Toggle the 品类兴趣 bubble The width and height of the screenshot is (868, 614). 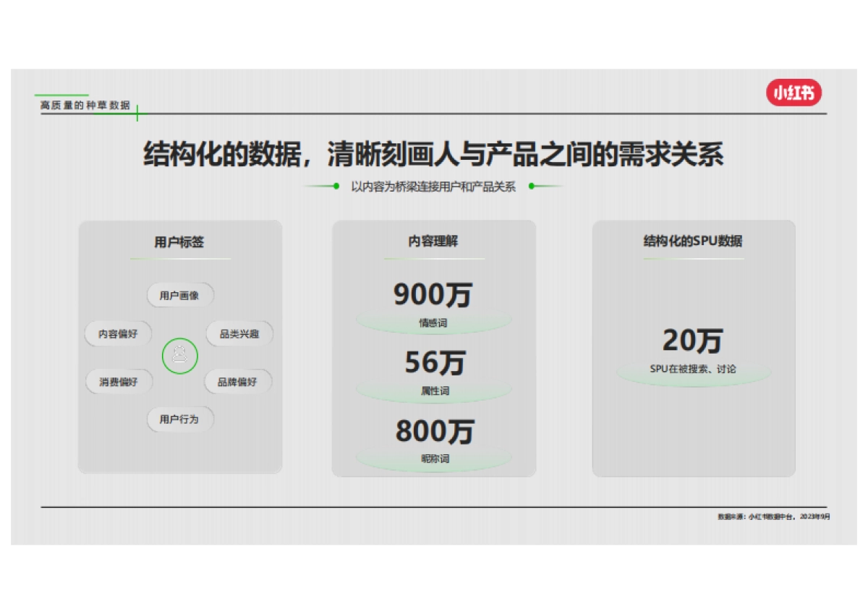pyautogui.click(x=239, y=334)
